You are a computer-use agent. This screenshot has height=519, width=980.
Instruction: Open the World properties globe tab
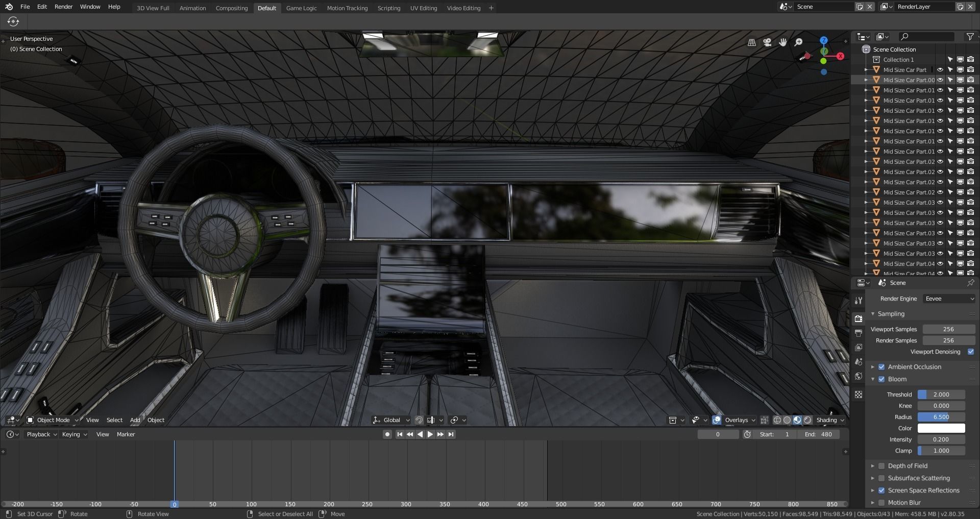coord(859,376)
